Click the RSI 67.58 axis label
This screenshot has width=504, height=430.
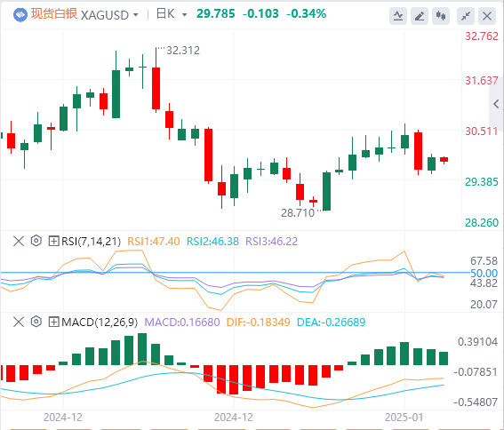click(484, 261)
